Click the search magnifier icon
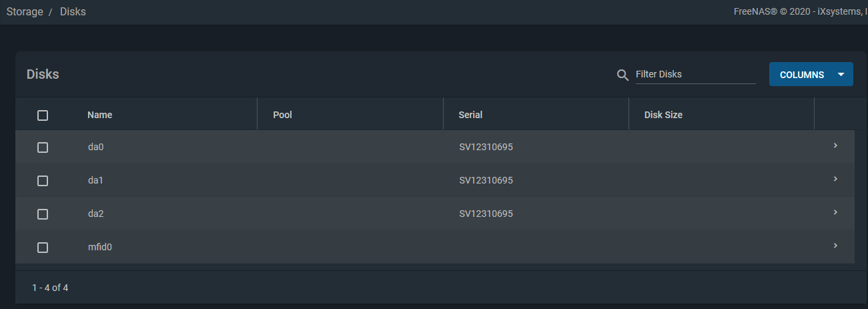 point(622,75)
